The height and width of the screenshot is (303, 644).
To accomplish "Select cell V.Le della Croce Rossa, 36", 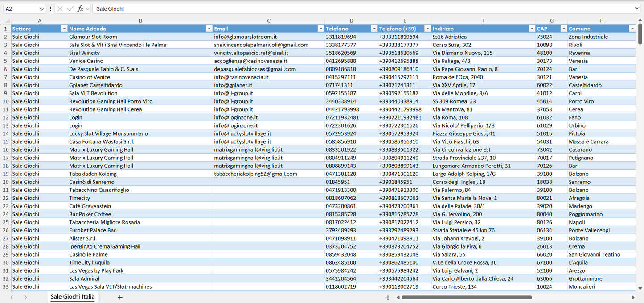I will tap(484, 262).
